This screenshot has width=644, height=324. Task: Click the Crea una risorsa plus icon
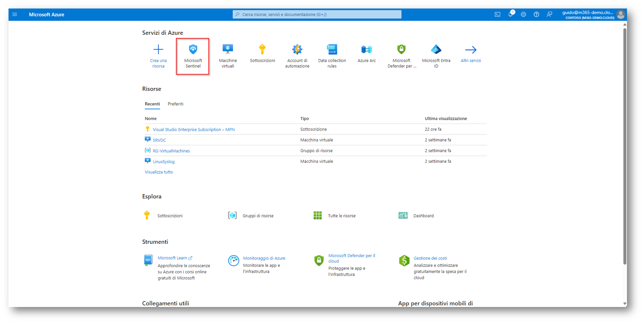(x=158, y=50)
